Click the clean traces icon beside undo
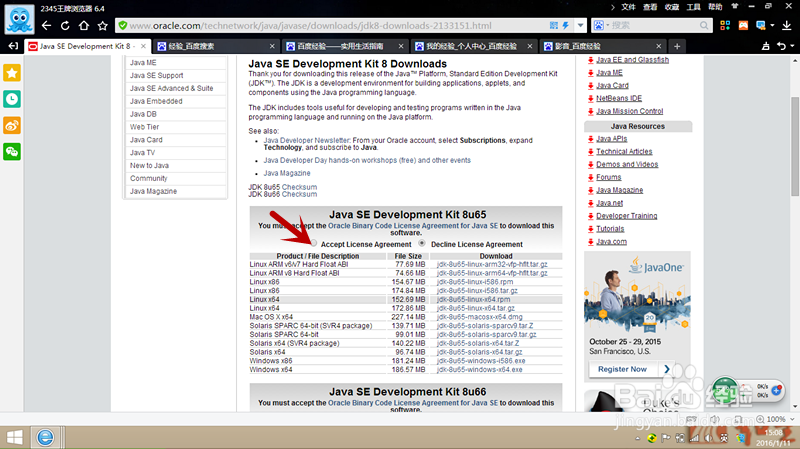800x449 pixels. click(766, 46)
